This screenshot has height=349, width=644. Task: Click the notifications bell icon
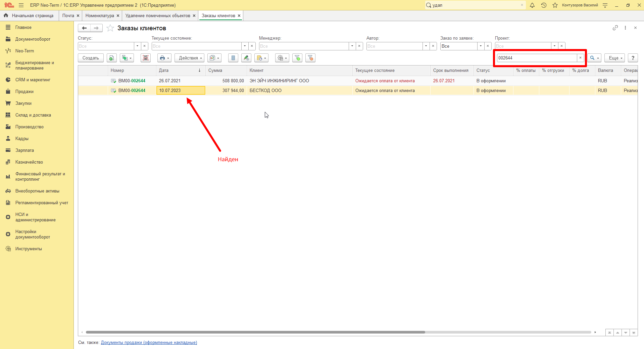click(532, 5)
